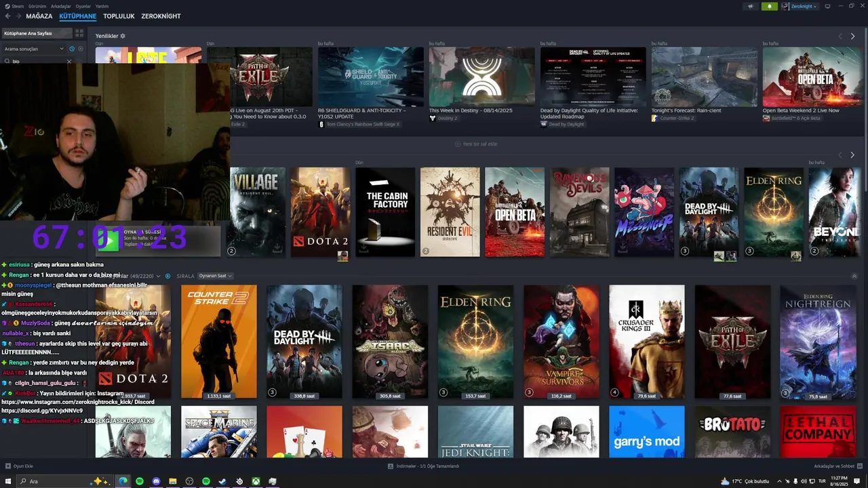868x488 pixels.
Task: Go back with the navigation back arrow
Action: point(7,16)
